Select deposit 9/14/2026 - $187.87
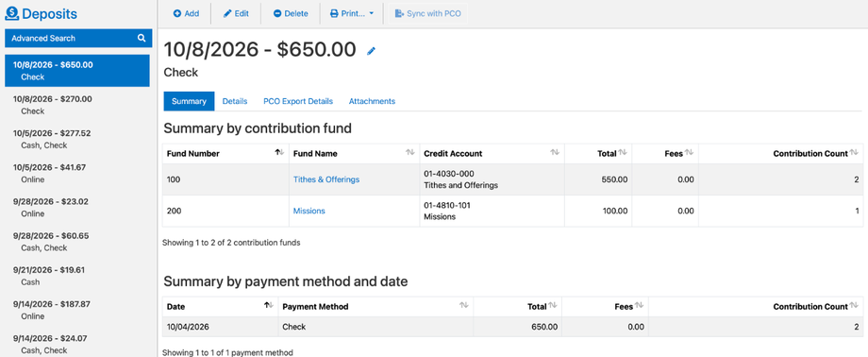868x357 pixels. tap(77, 310)
